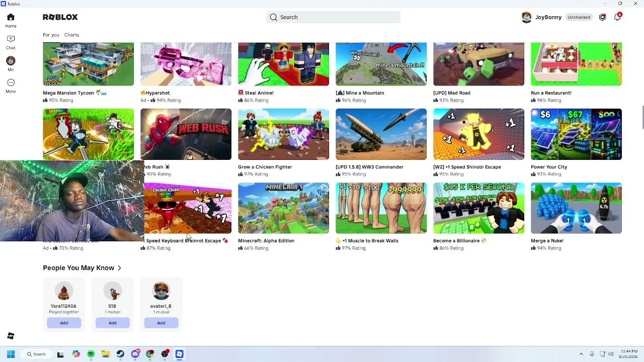Screen dimensions: 644x362
Task: Open Steam from the taskbar
Action: click(x=120, y=354)
